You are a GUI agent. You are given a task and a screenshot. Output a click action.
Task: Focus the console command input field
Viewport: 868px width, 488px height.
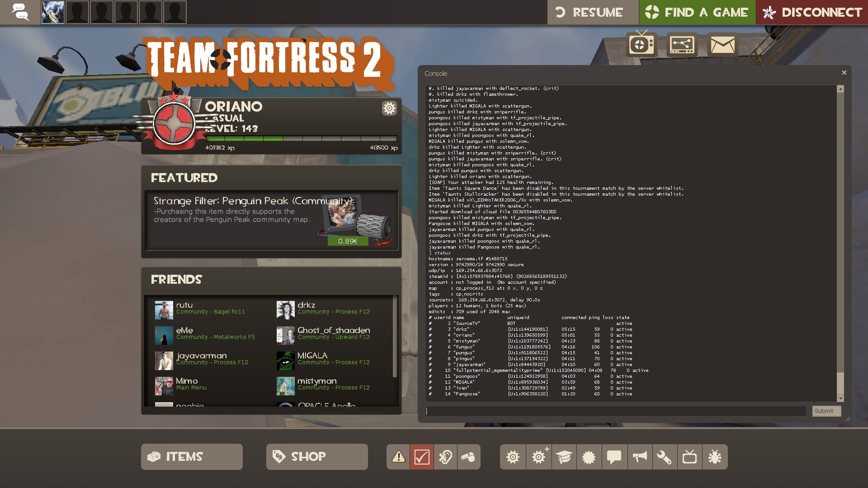[x=616, y=411]
